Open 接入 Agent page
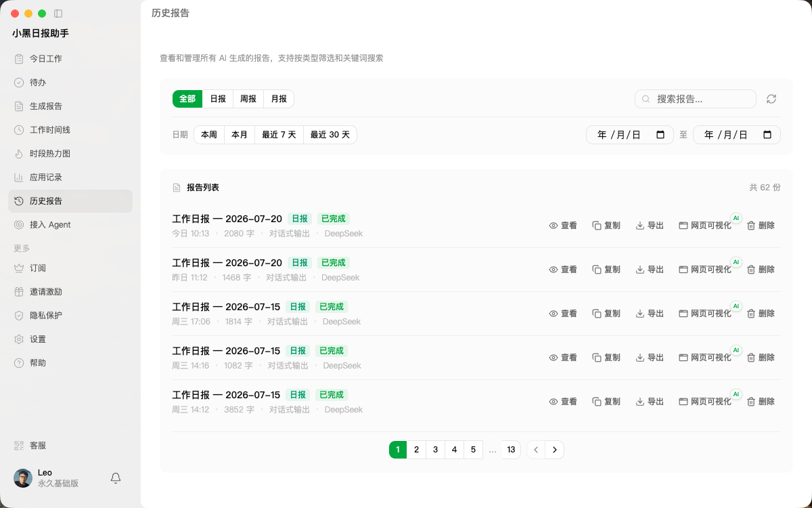The image size is (812, 508). 70,225
